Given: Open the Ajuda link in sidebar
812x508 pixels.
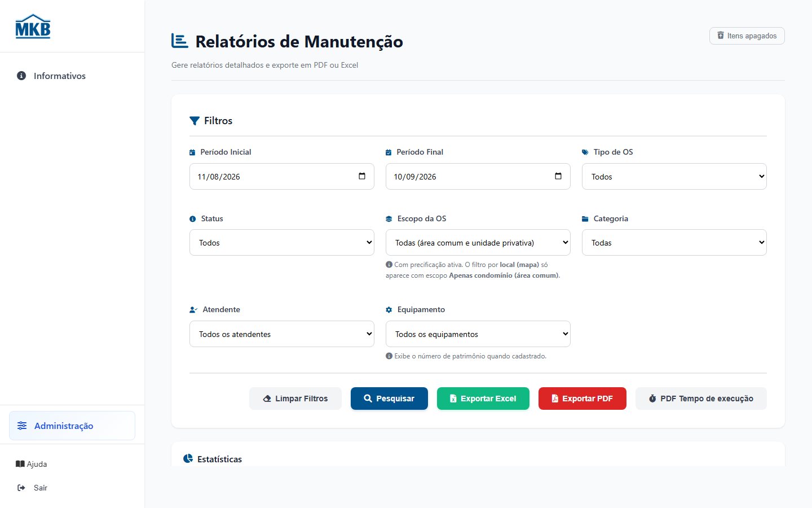Looking at the screenshot, I should click(32, 464).
